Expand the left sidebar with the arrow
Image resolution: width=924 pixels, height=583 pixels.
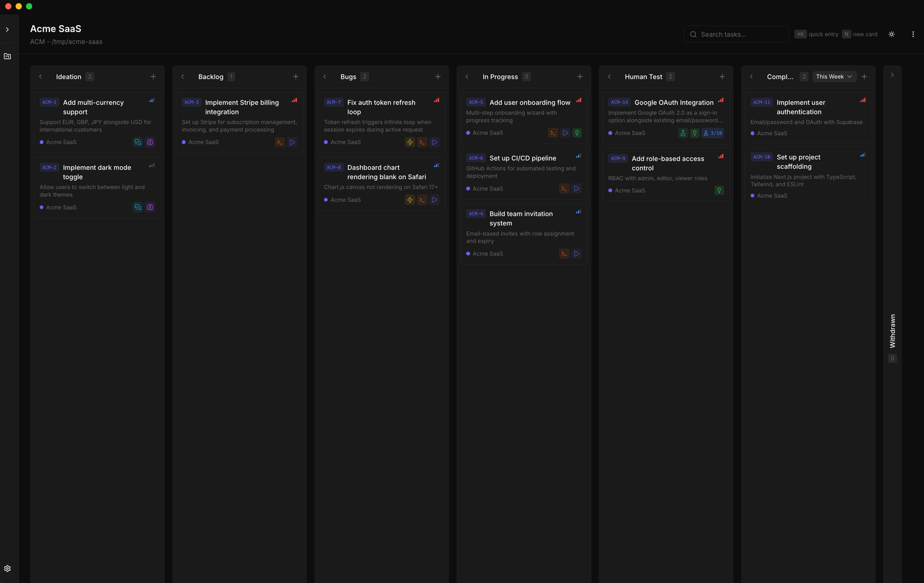7,29
